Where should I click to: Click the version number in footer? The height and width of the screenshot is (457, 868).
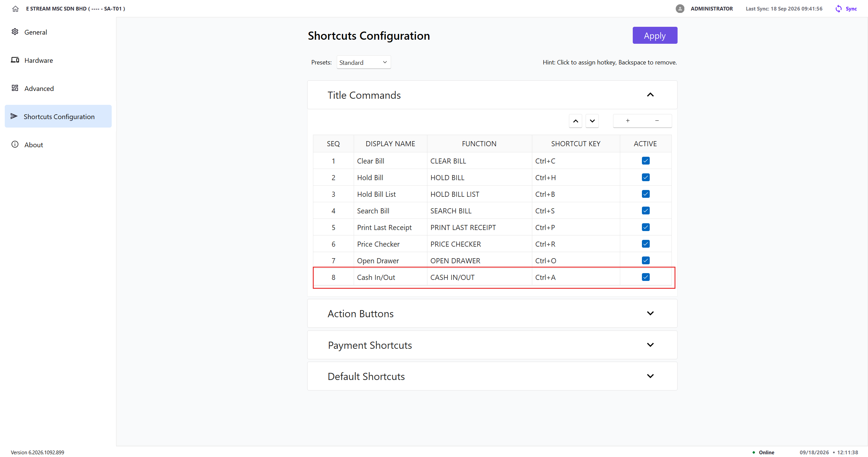[37, 452]
